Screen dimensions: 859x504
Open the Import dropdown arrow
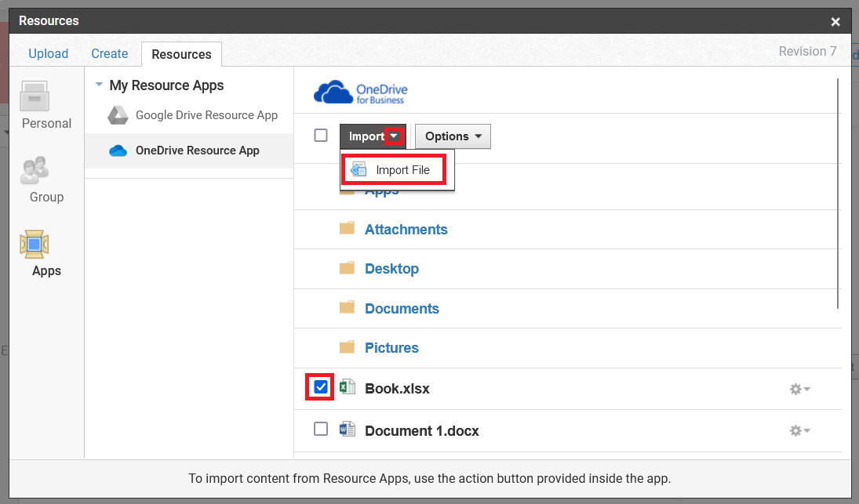394,136
